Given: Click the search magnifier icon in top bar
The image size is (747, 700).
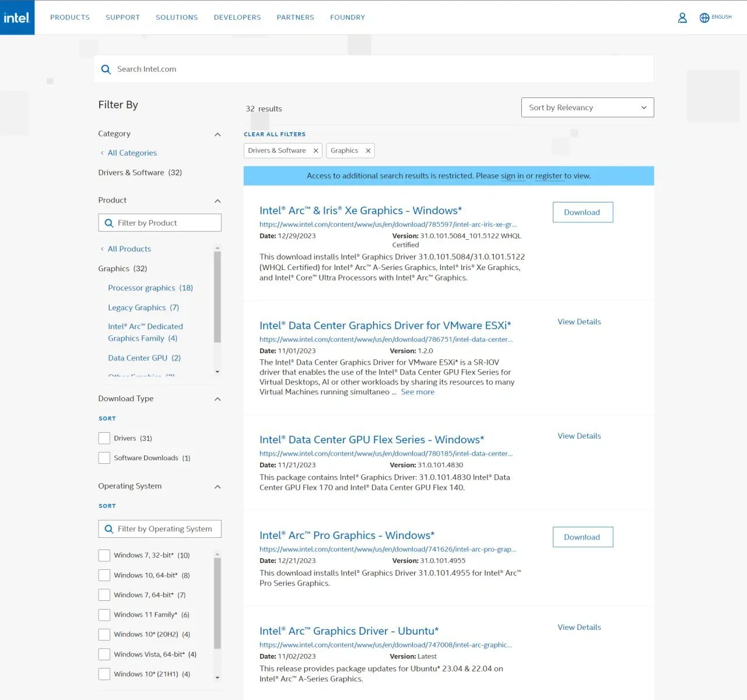Looking at the screenshot, I should (x=106, y=69).
